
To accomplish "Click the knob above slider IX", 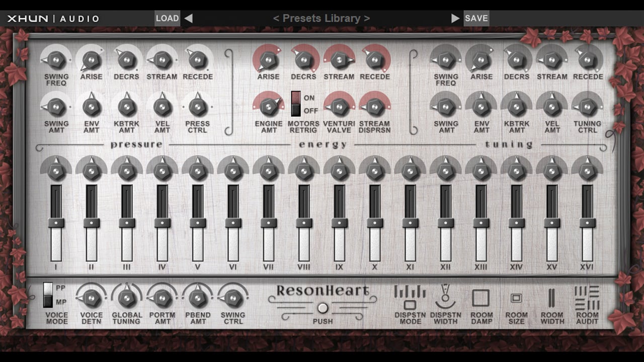I will (339, 171).
